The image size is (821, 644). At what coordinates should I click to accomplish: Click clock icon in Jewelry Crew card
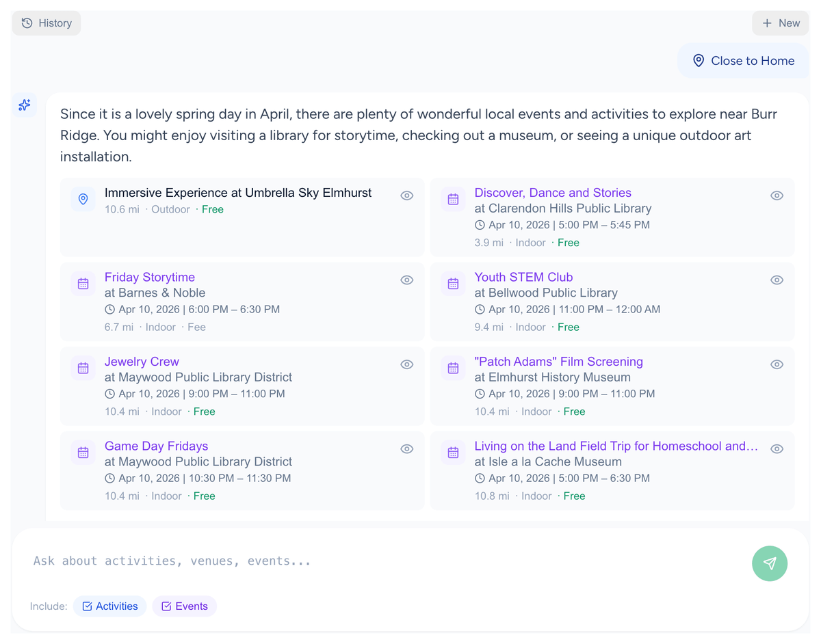tap(109, 394)
